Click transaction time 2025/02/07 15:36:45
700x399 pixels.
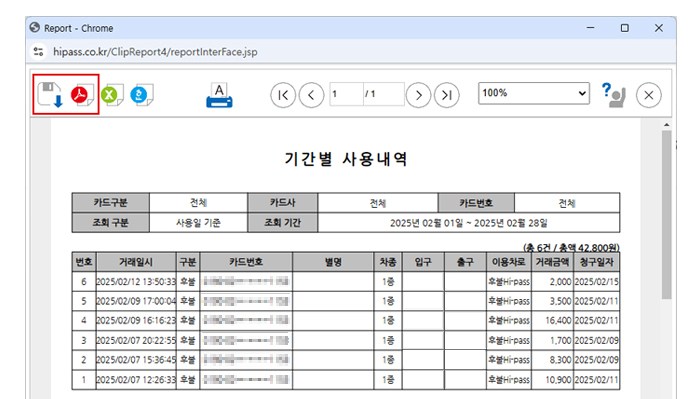pos(136,360)
